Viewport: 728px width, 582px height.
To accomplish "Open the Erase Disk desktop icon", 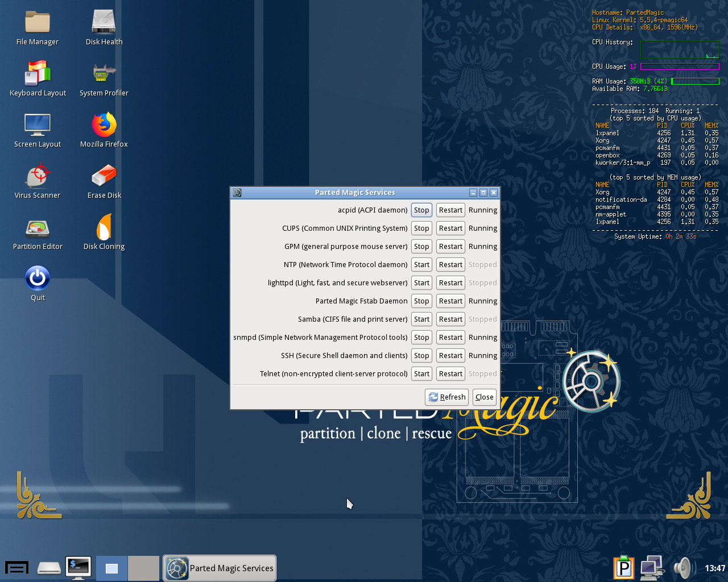I will [104, 177].
